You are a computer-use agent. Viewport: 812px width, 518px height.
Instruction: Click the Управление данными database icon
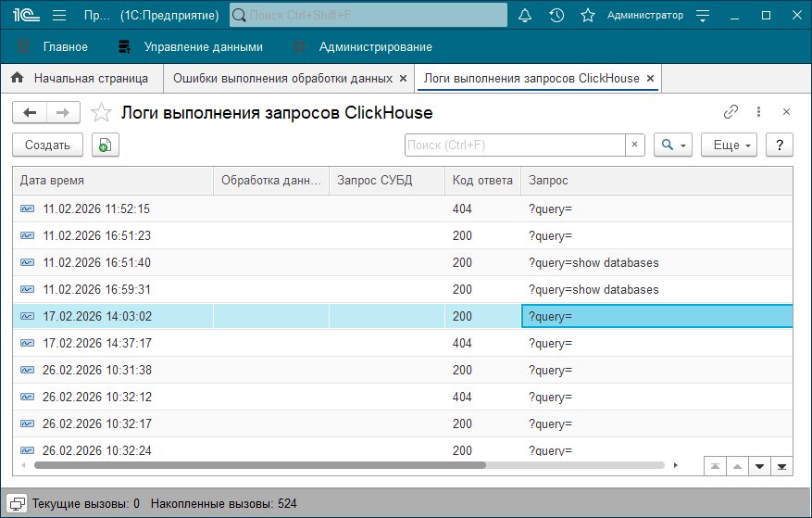coord(125,46)
